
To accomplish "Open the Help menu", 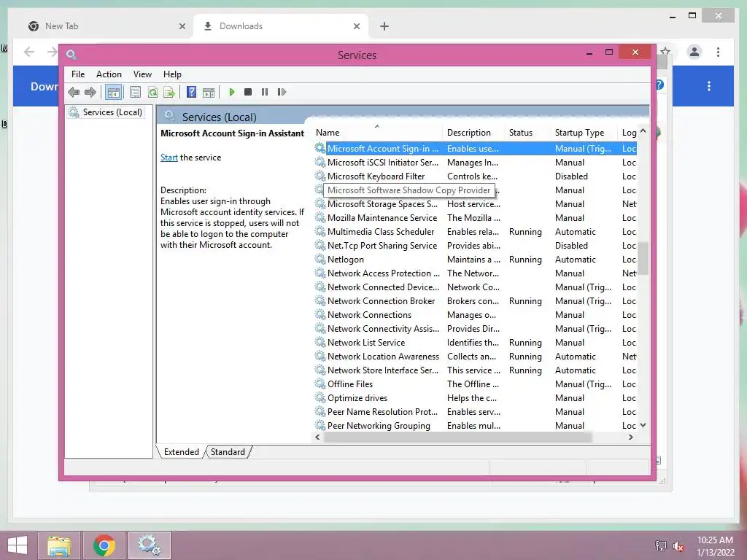I will (x=172, y=74).
